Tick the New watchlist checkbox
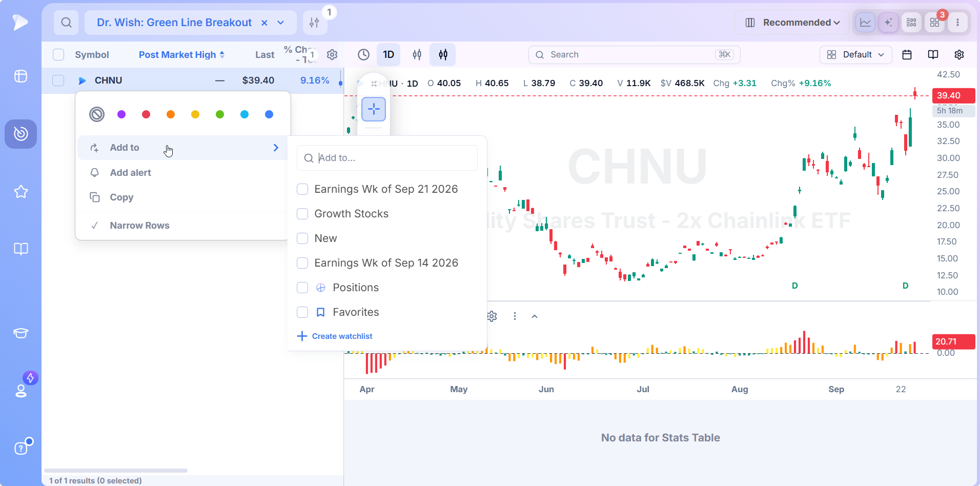Screen dimensions: 980x486 tap(302, 238)
